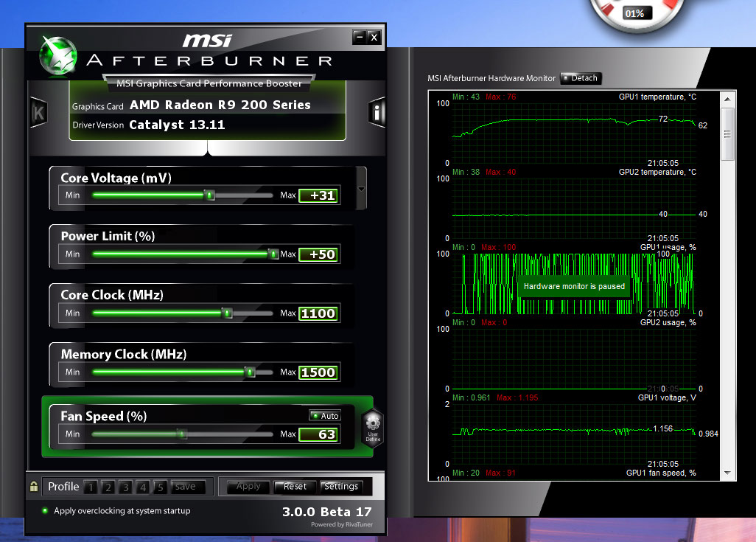Click the minimize button in Afterburner
Image resolution: width=756 pixels, height=542 pixels.
pyautogui.click(x=359, y=37)
